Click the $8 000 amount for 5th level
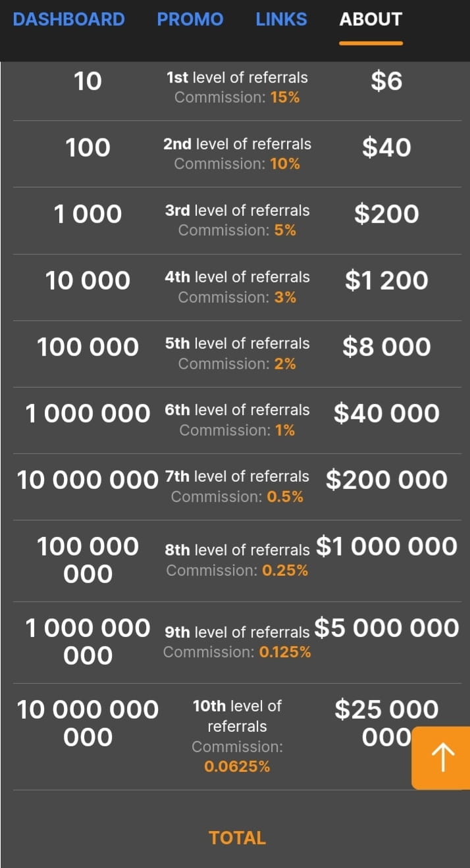470x868 pixels. tap(387, 347)
